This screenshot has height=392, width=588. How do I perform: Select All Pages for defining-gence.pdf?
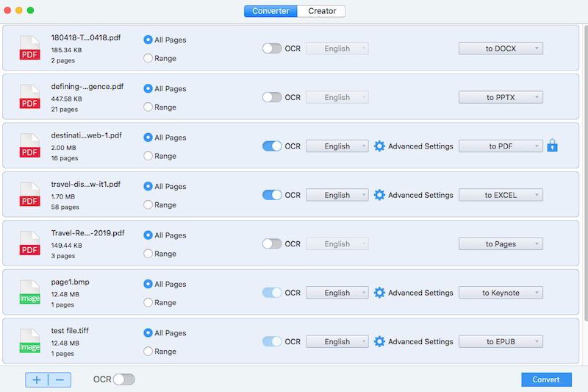coord(148,88)
